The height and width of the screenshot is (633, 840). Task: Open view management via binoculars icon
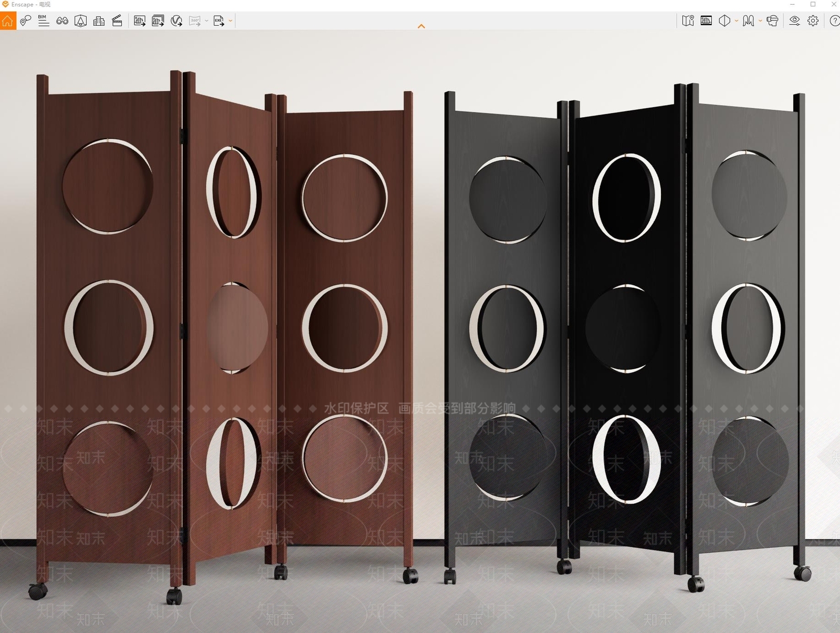pos(62,21)
